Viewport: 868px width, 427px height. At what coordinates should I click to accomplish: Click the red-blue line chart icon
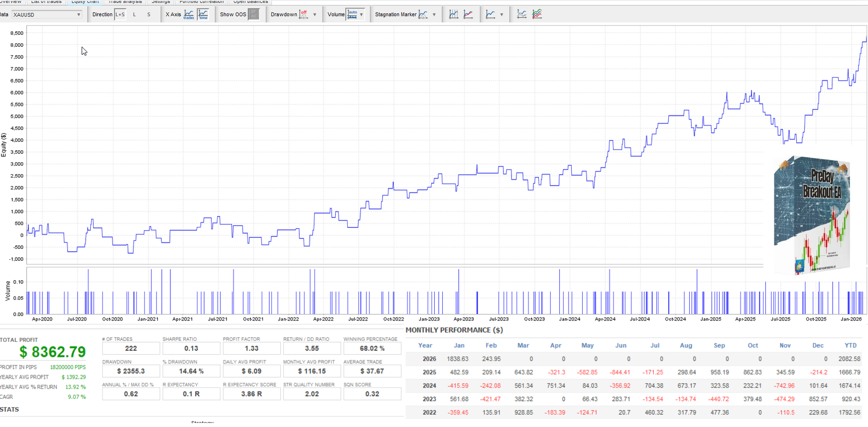point(468,14)
